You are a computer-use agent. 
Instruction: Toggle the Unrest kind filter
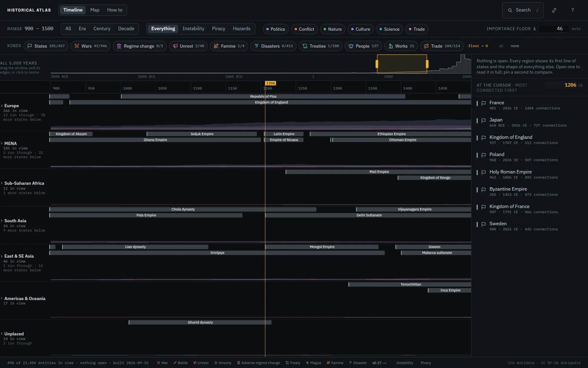pyautogui.click(x=188, y=46)
